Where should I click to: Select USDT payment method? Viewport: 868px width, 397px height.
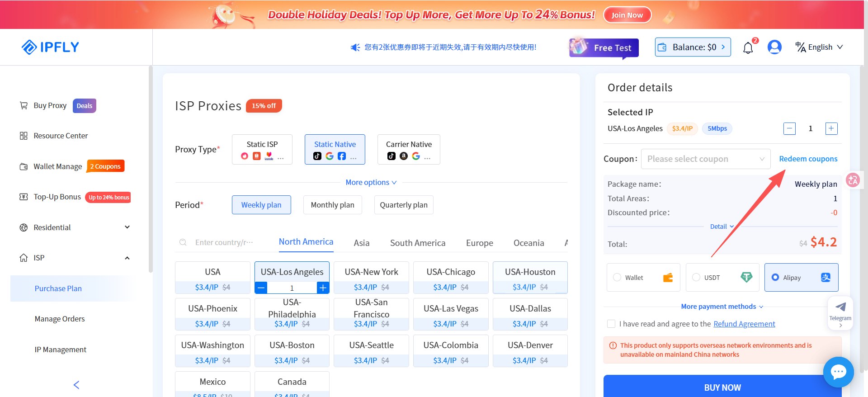tap(722, 277)
